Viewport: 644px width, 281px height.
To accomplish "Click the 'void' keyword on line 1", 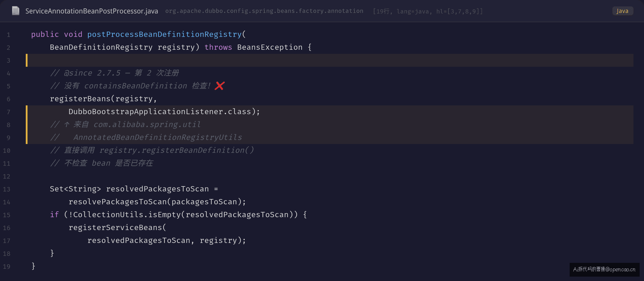I will [x=73, y=34].
